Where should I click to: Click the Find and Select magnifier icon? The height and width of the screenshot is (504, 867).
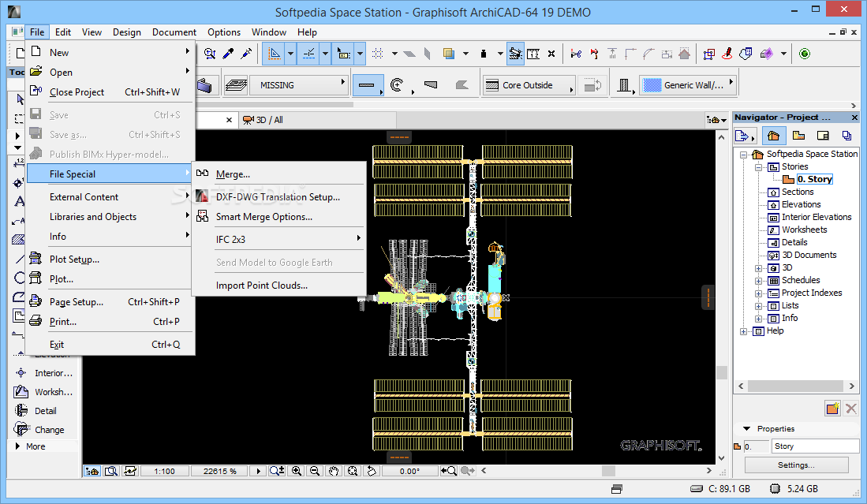pyautogui.click(x=210, y=54)
